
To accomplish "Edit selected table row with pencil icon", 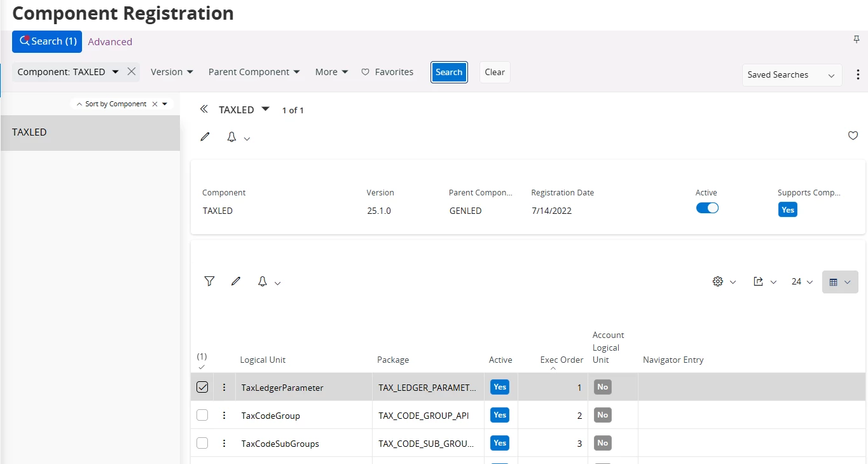I will pos(236,281).
